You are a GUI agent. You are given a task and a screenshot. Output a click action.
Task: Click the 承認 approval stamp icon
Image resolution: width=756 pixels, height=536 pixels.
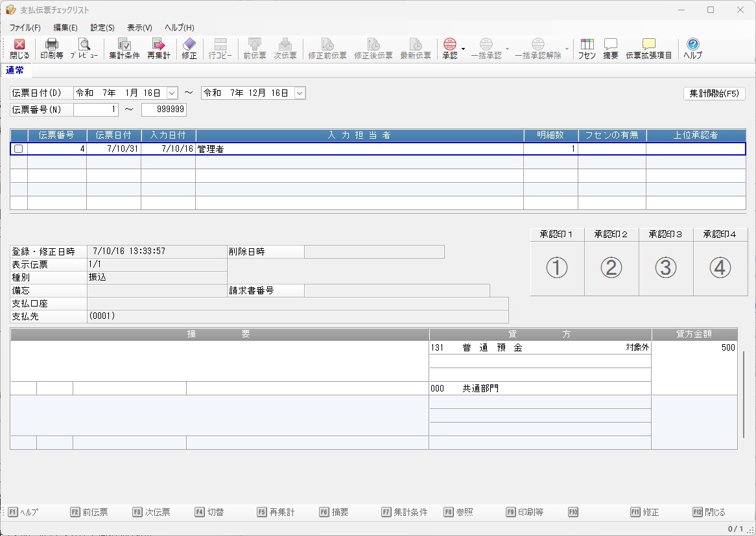449,49
